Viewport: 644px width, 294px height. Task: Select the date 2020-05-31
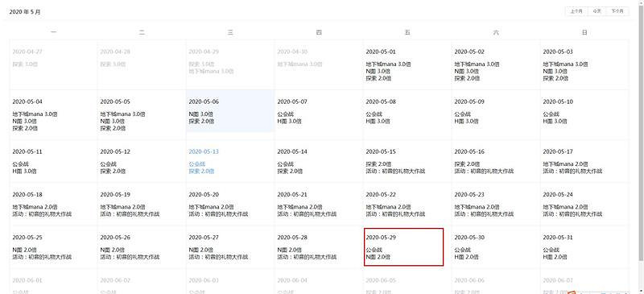tap(558, 238)
